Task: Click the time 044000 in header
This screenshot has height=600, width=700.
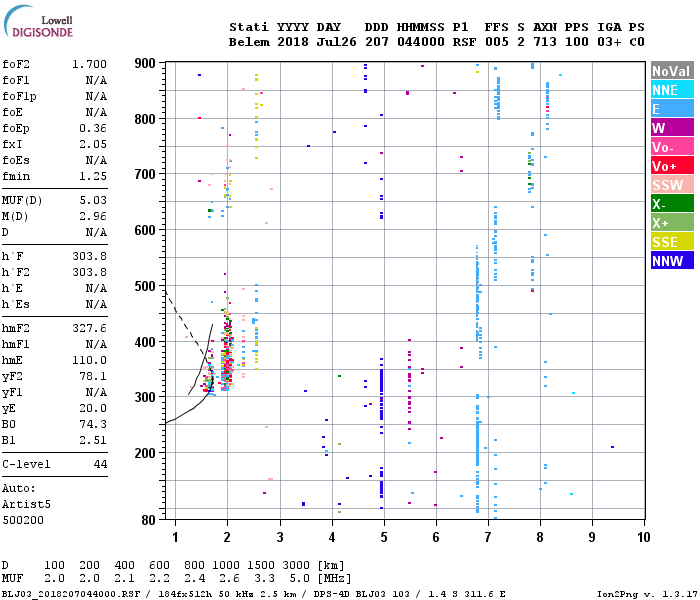Action: 421,42
